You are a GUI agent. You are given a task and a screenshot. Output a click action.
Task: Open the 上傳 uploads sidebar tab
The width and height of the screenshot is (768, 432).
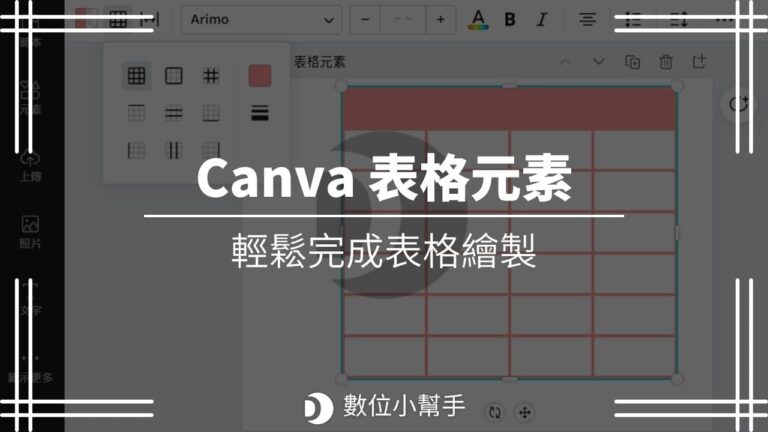[x=30, y=166]
